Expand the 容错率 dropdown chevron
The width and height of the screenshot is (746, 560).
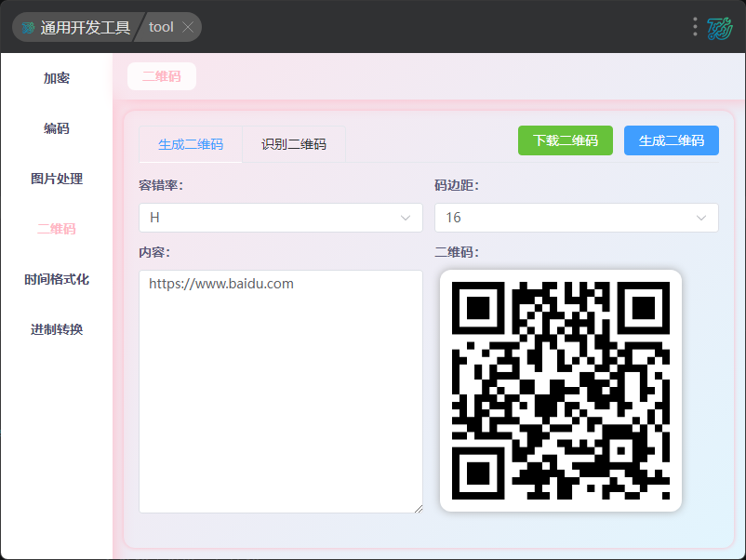pos(406,218)
